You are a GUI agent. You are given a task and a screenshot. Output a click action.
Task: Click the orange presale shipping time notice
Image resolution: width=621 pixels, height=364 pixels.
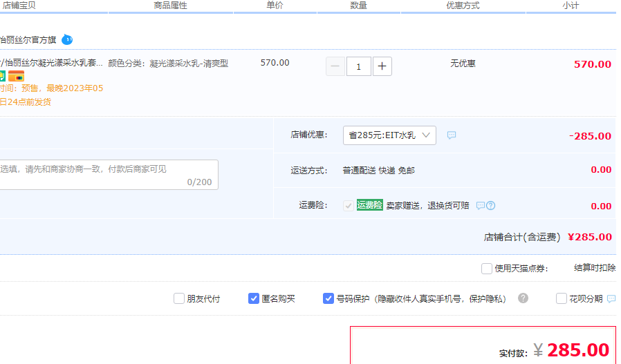[x=51, y=95]
